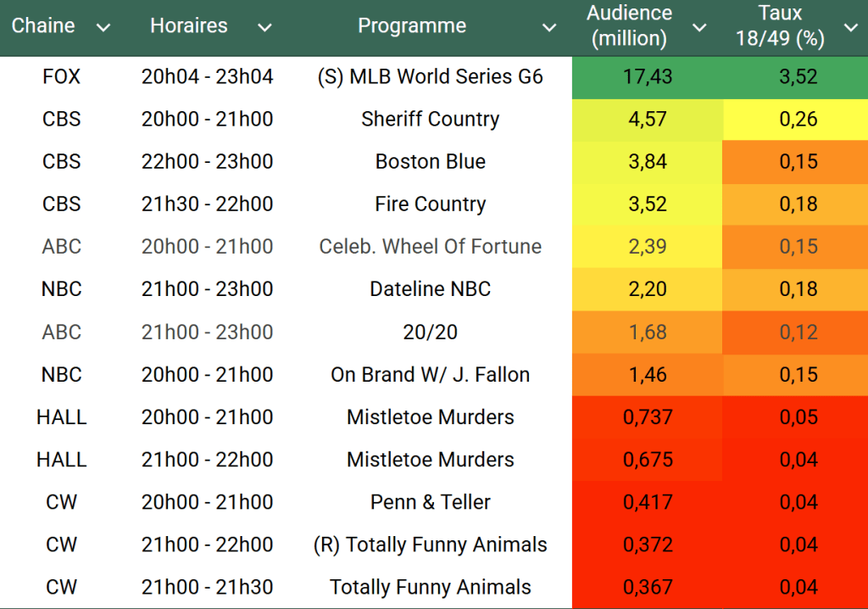Image resolution: width=868 pixels, height=609 pixels.
Task: Click the Penn & Teller programme cell
Action: [x=430, y=502]
